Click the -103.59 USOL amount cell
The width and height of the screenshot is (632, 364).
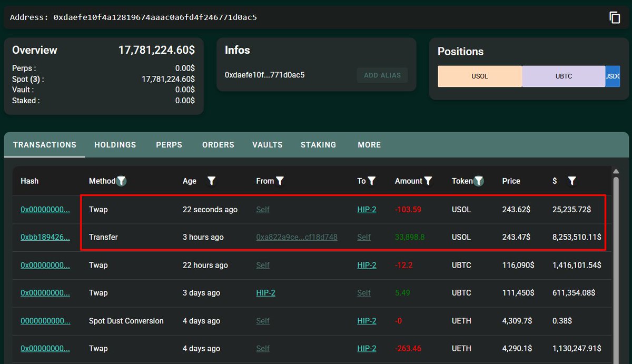[408, 209]
